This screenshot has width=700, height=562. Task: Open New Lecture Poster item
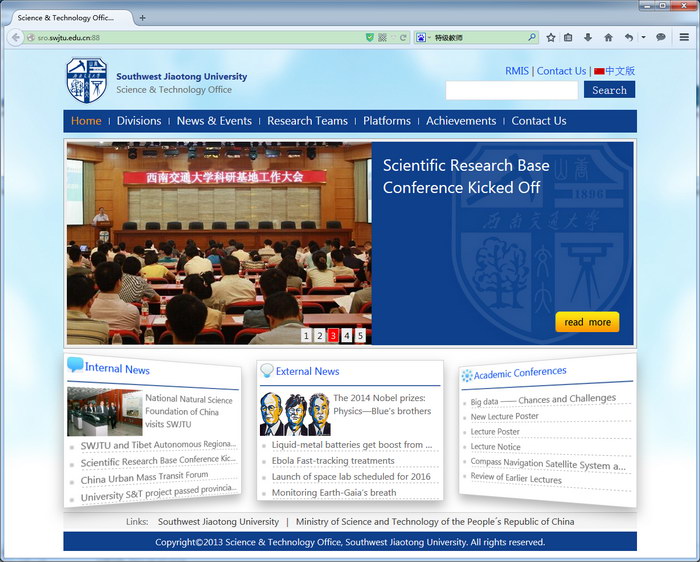[504, 416]
